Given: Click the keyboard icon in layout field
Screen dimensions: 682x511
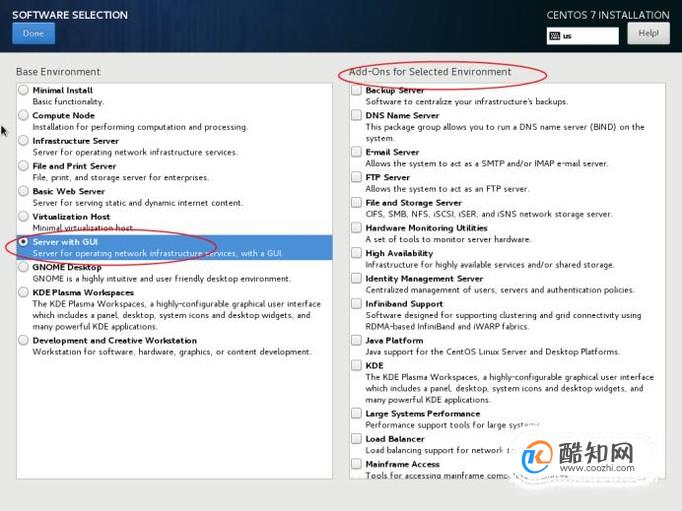Looking at the screenshot, I should 555,36.
